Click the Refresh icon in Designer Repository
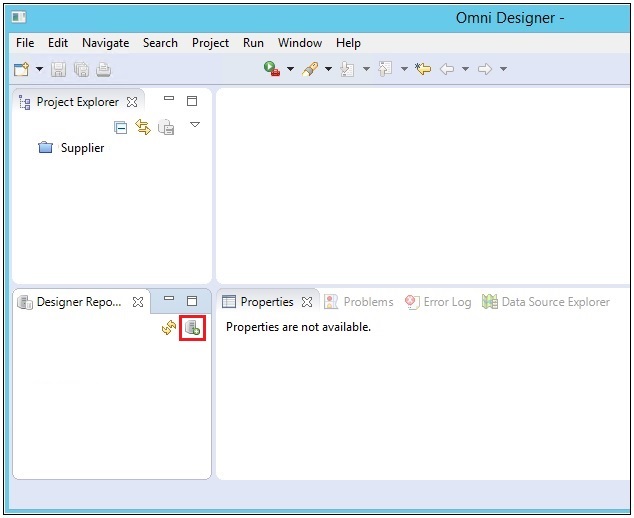 click(x=169, y=328)
